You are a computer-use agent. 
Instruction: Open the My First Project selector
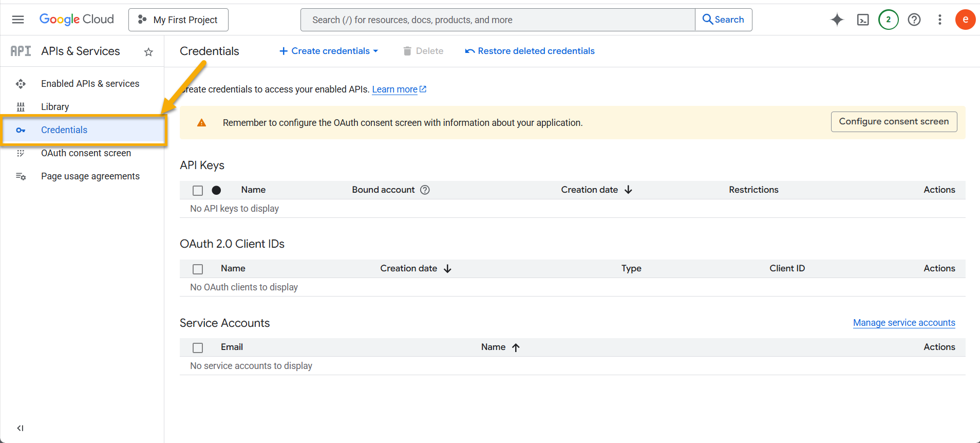(x=178, y=20)
